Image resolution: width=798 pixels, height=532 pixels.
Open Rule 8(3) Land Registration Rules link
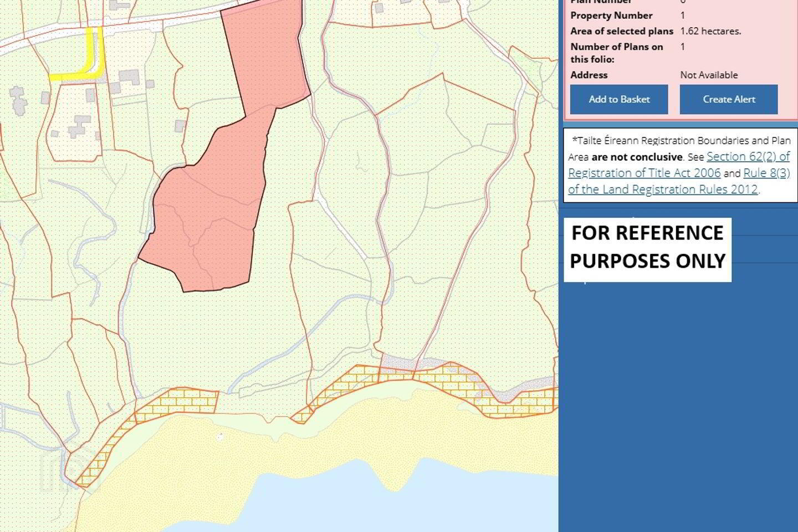pos(679,181)
